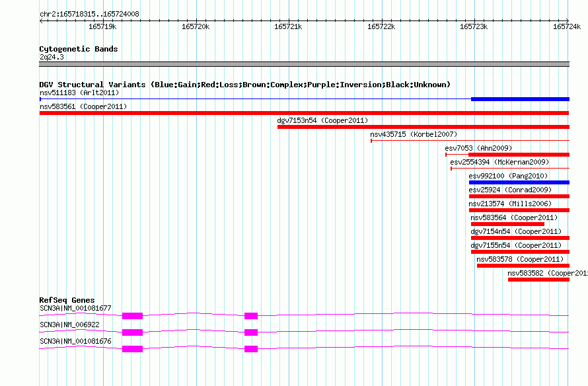The image size is (588, 386).
Task: Click the short red bar of nsv583564
Action: tap(507, 224)
